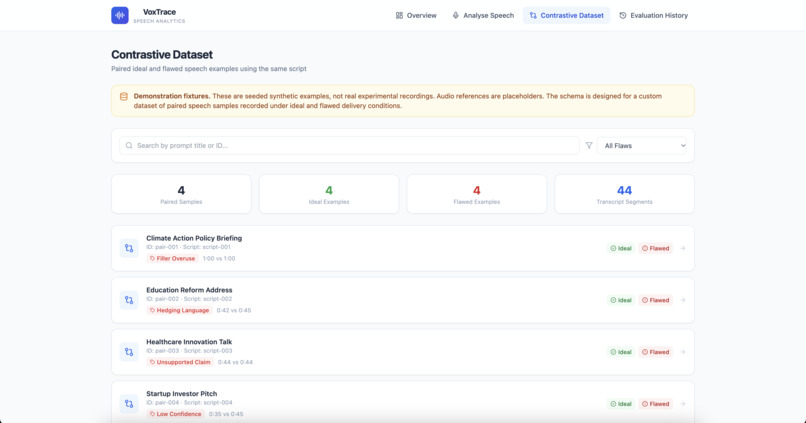This screenshot has height=423, width=806.
Task: Click the '1:00 vs 1:00' duration text
Action: [219, 259]
